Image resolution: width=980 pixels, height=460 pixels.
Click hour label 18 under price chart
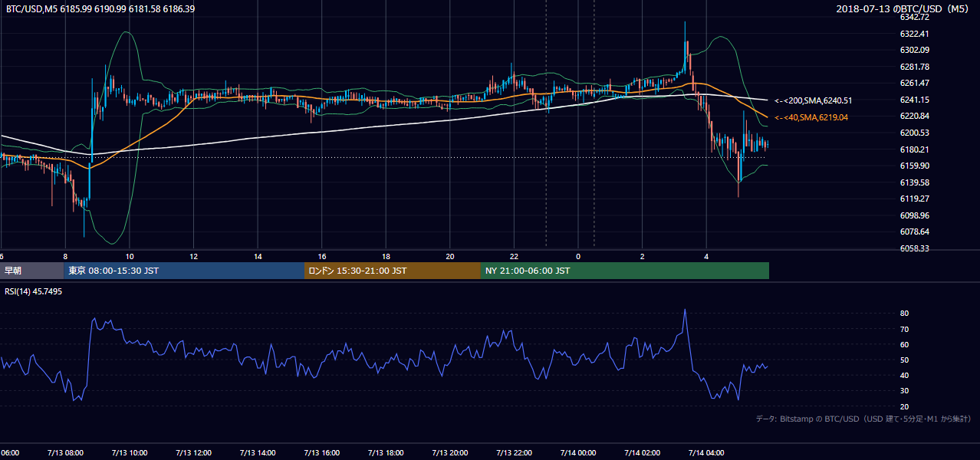(386, 256)
